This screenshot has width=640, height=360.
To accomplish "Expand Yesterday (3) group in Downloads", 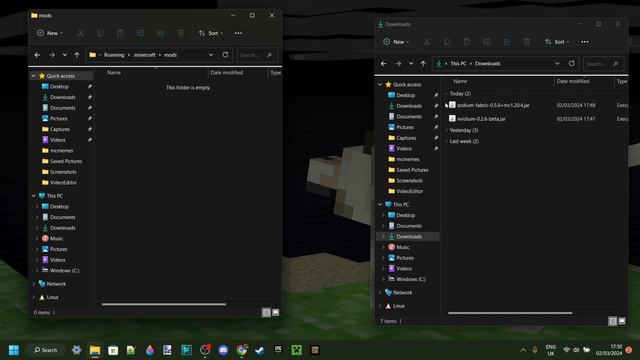I will (446, 130).
